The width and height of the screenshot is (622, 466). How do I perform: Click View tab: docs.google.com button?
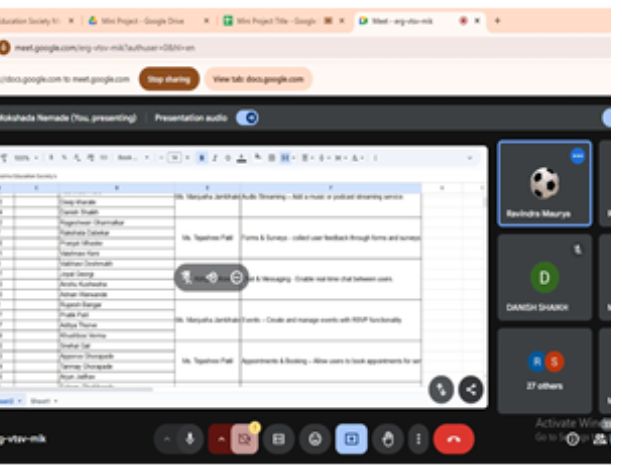click(x=258, y=78)
